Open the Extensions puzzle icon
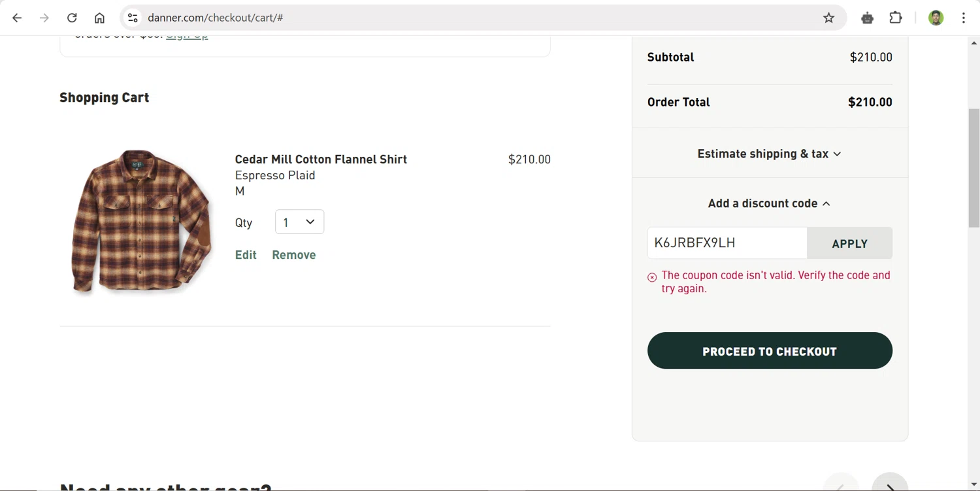Screen dimensions: 980x491 pos(896,18)
